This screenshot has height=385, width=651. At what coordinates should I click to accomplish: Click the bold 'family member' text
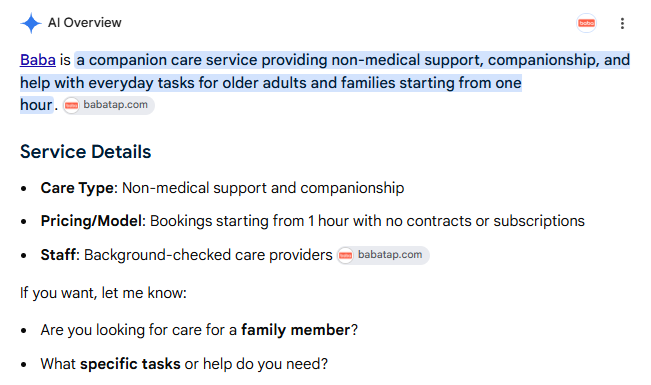[x=296, y=330]
